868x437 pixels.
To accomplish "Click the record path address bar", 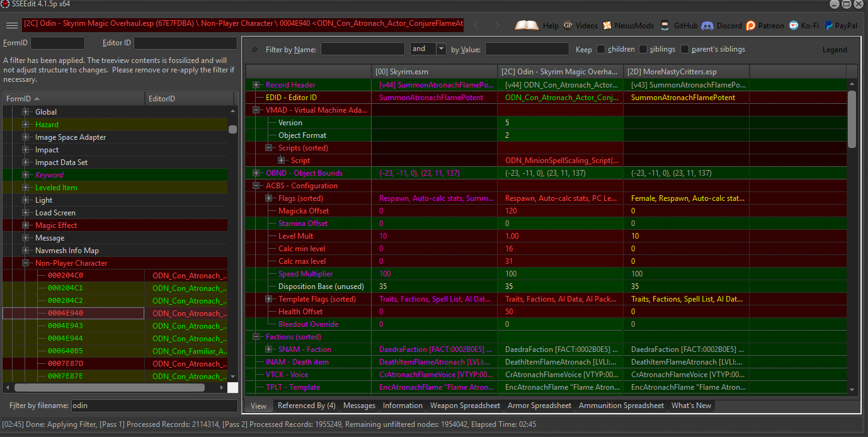I will pos(243,26).
